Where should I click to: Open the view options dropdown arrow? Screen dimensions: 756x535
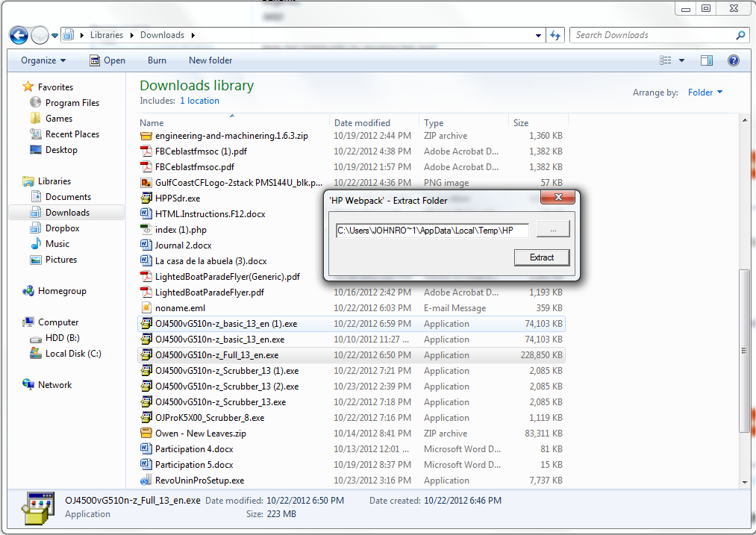point(681,60)
